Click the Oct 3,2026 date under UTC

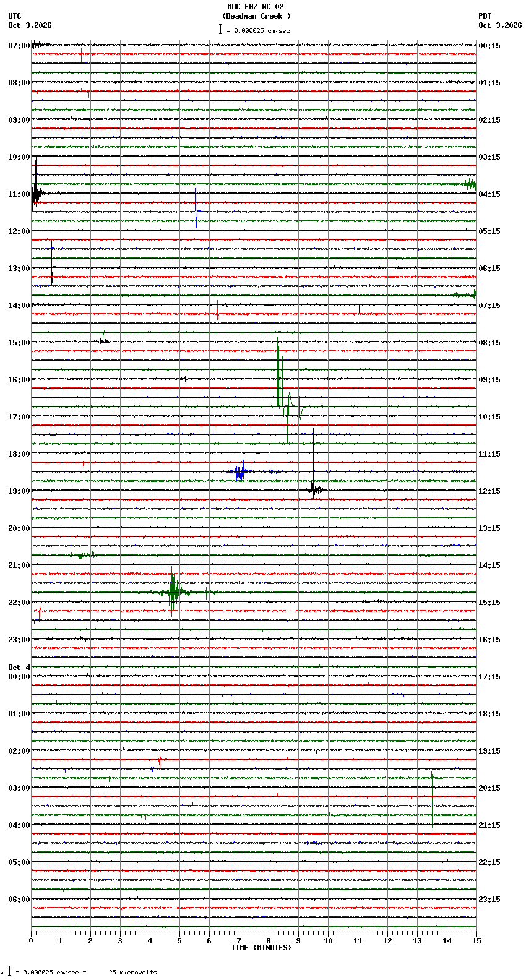tap(30, 25)
